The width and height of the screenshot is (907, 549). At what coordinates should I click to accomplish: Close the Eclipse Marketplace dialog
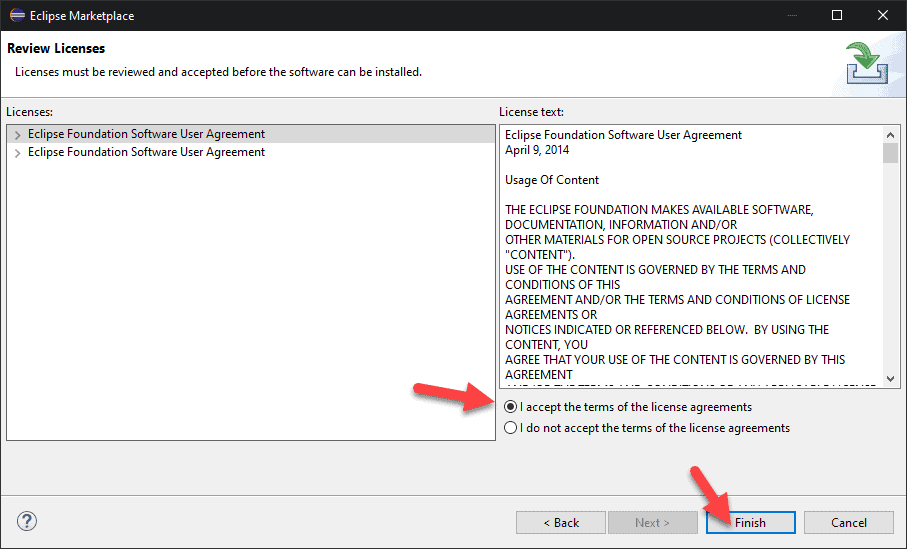click(883, 15)
